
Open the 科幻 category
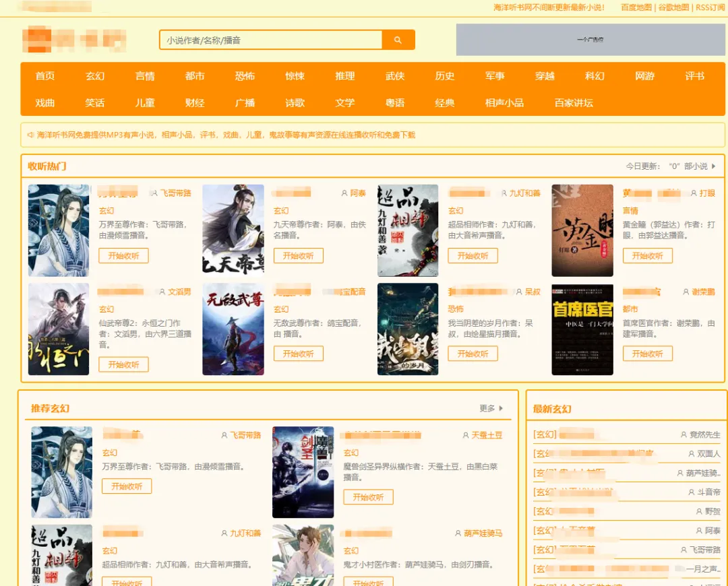[595, 76]
